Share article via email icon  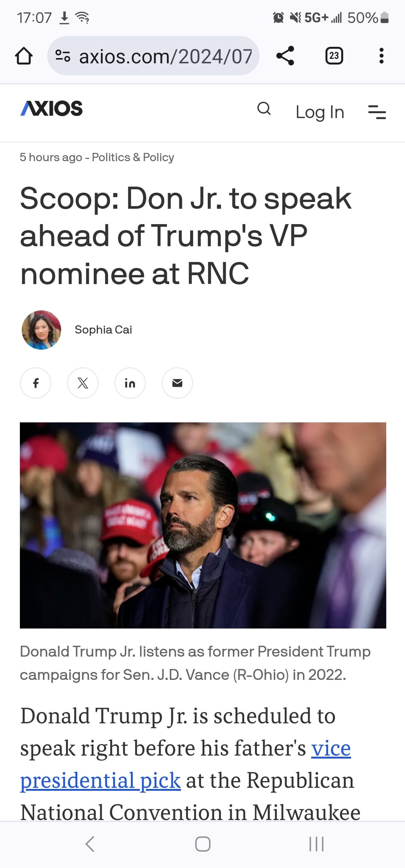(x=177, y=383)
